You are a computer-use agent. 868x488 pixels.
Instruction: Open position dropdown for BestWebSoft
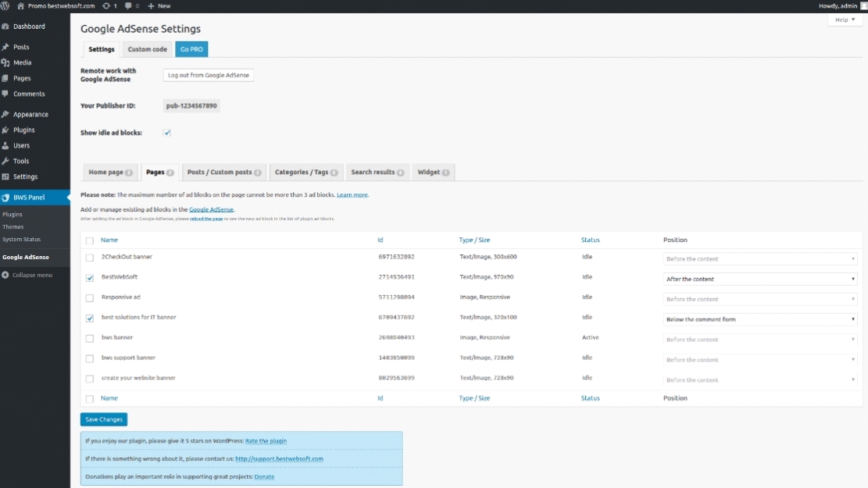pos(760,279)
